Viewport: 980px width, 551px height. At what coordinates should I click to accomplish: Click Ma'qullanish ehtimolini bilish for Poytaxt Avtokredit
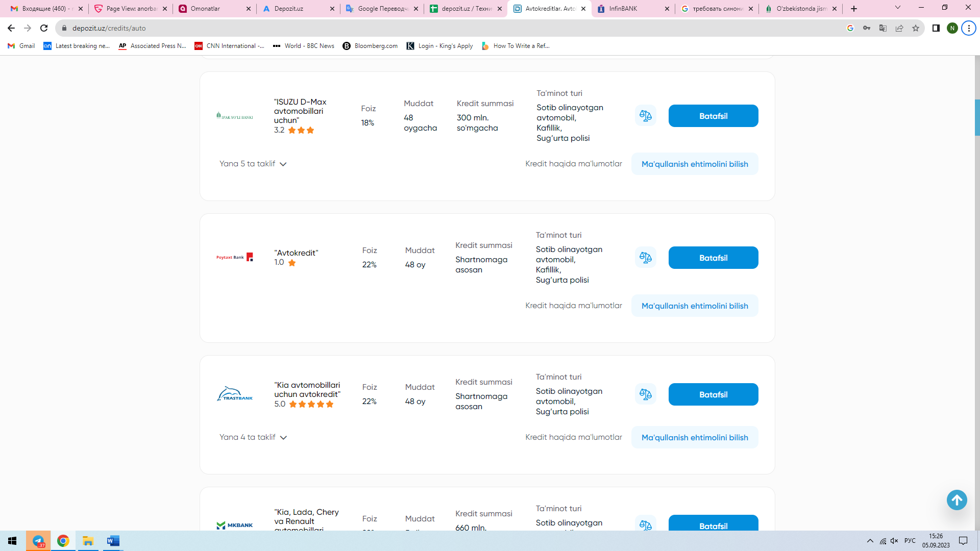(695, 306)
